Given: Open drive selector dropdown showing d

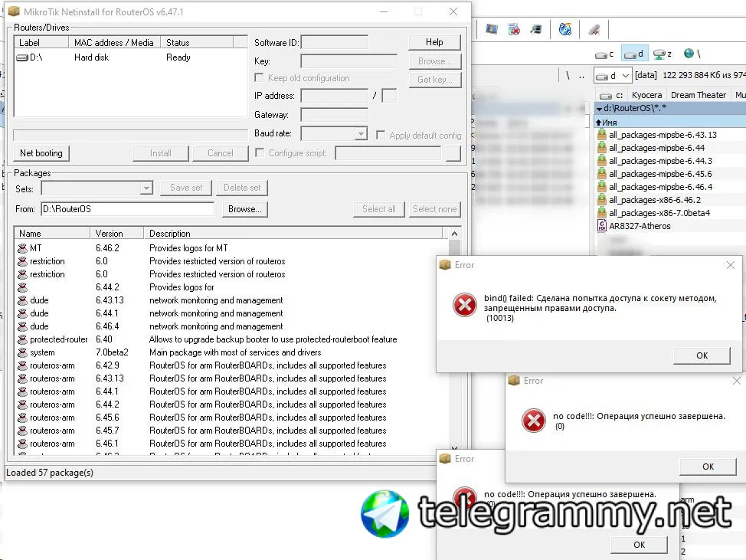Looking at the screenshot, I should pos(613,75).
